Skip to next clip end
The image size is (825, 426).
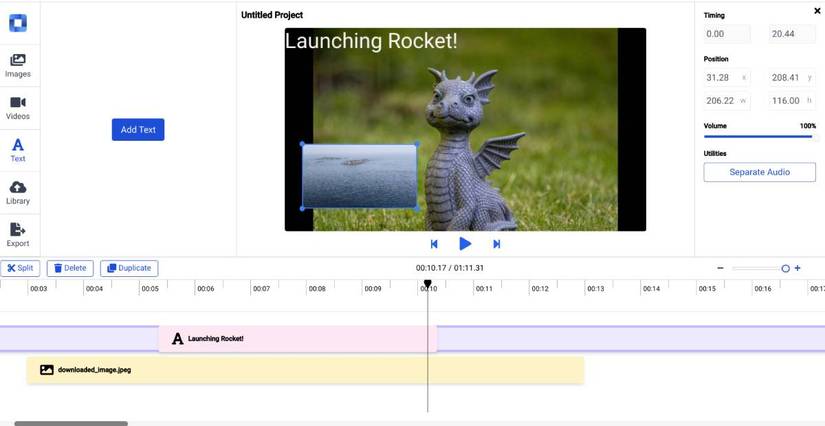tap(496, 244)
